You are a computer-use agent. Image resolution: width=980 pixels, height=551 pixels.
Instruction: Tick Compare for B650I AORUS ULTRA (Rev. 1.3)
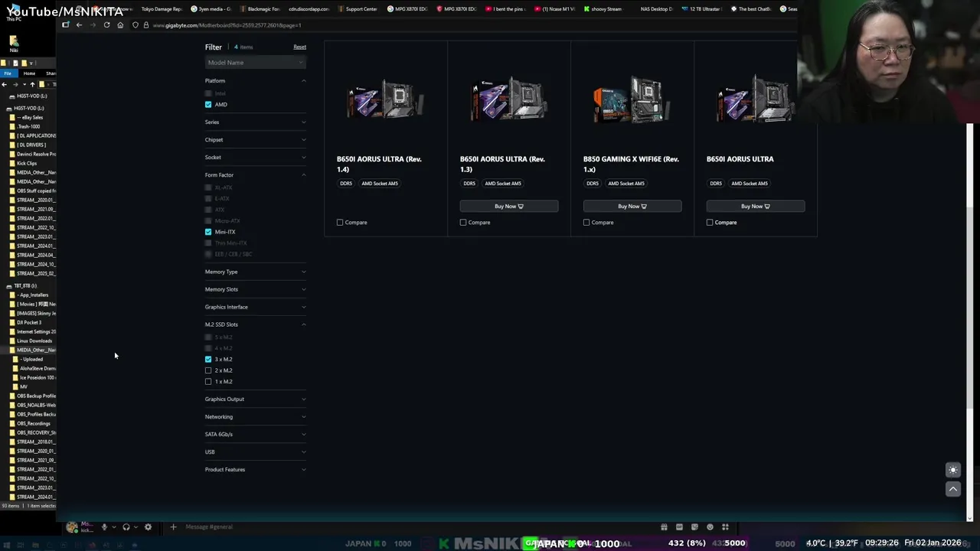pos(463,223)
